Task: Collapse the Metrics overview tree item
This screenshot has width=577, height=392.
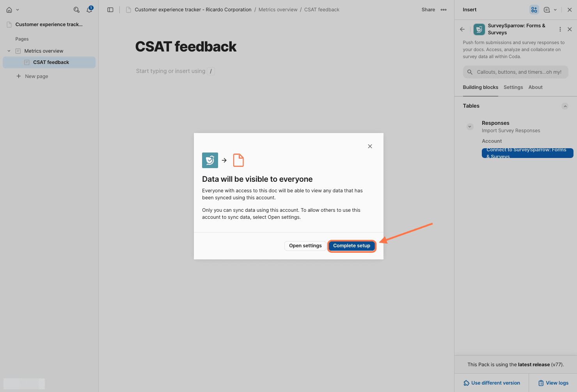Action: [x=9, y=51]
